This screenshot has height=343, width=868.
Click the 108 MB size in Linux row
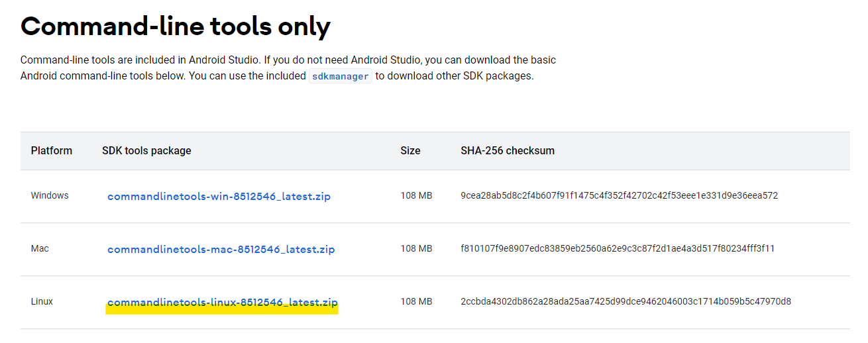click(x=416, y=302)
